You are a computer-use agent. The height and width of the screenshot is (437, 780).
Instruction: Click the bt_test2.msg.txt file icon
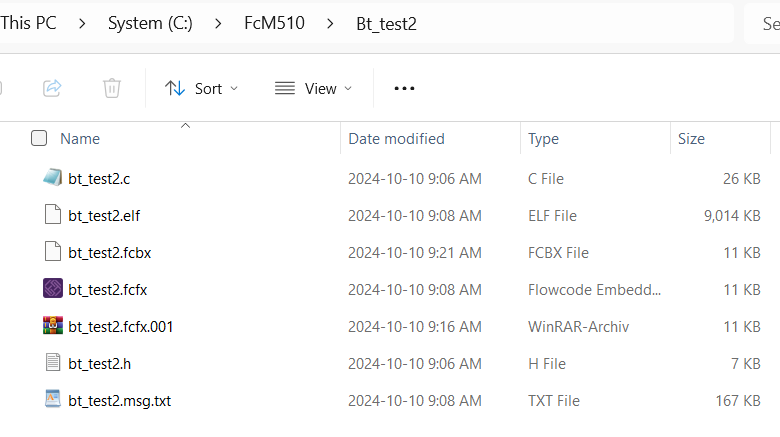pos(53,400)
